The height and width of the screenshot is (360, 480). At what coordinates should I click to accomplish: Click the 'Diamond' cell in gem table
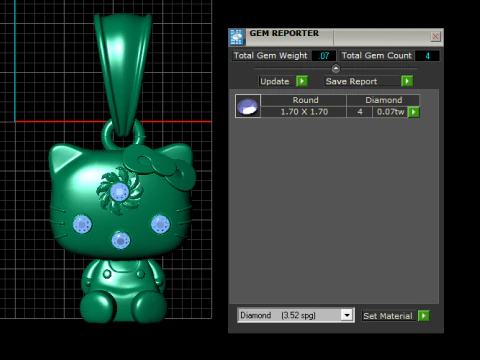click(x=383, y=100)
